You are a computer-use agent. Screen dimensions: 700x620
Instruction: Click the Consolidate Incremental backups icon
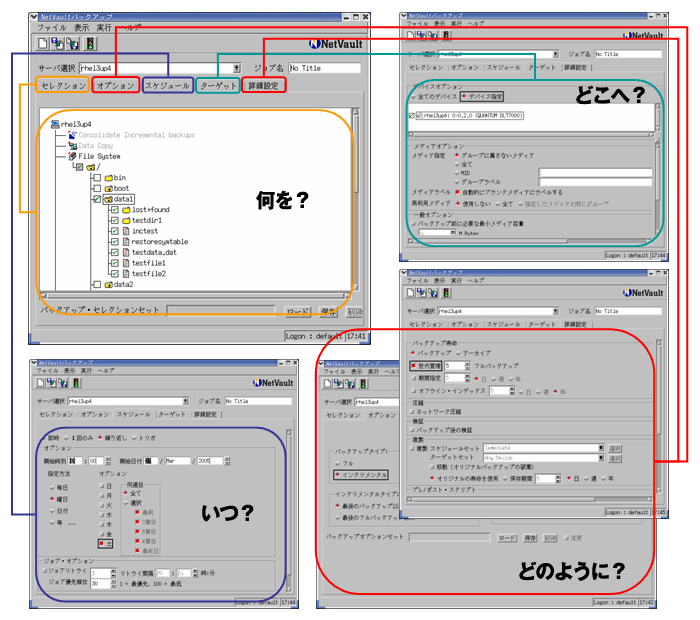[72, 134]
